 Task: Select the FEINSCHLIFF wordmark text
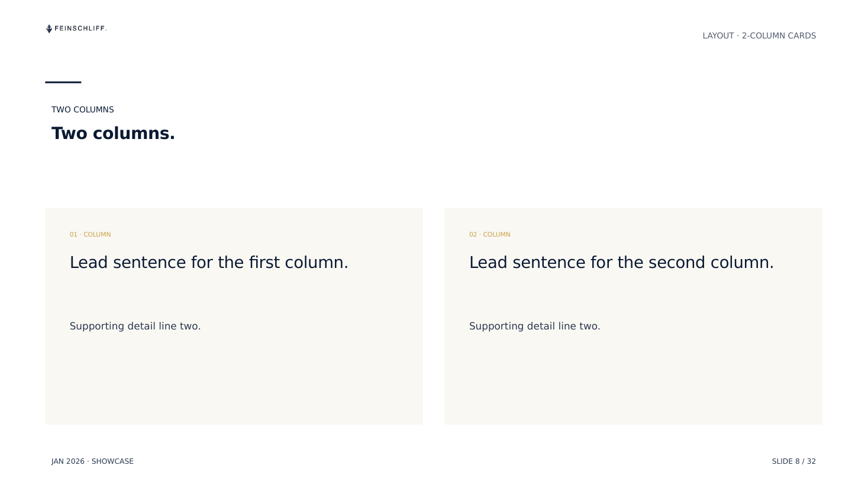(x=80, y=28)
